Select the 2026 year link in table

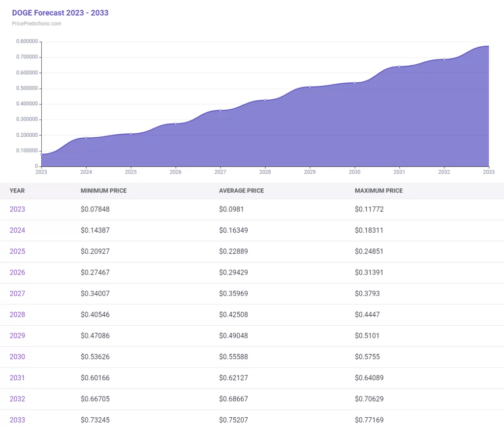17,273
